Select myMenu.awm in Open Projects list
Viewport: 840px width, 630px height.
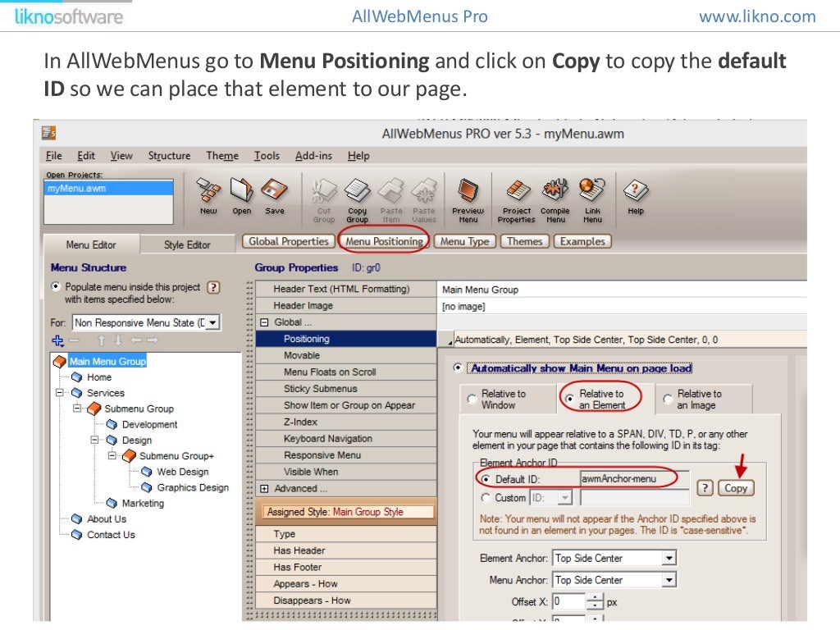tap(108, 189)
